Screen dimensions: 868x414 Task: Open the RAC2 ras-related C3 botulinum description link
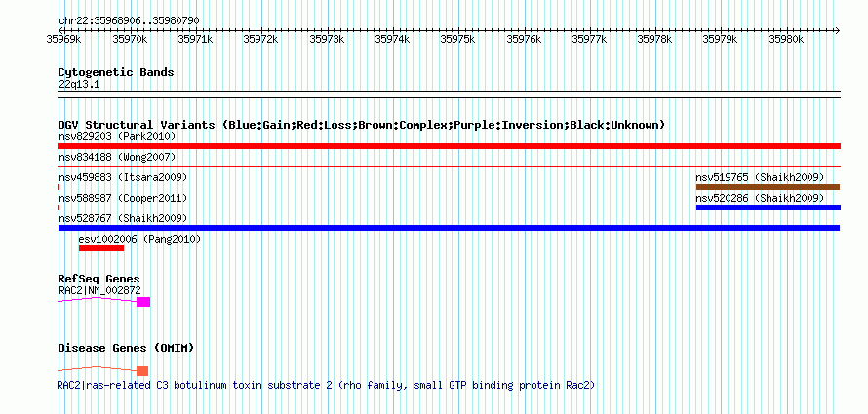coord(326,385)
